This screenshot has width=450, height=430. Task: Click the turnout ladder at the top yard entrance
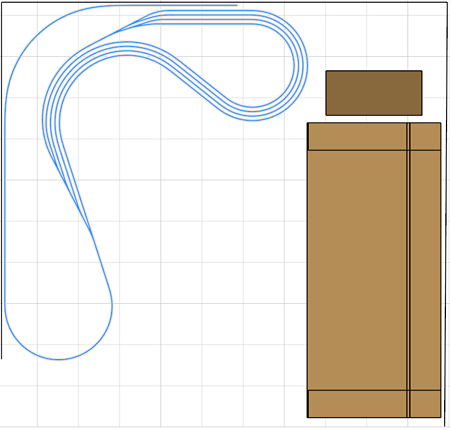pos(130,27)
